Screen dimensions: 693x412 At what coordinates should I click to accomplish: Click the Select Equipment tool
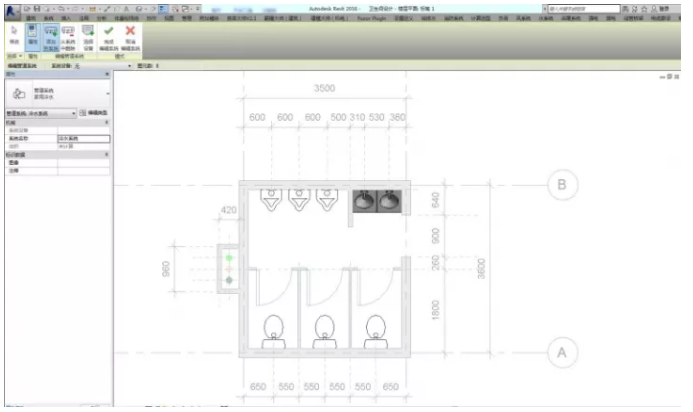(x=88, y=38)
